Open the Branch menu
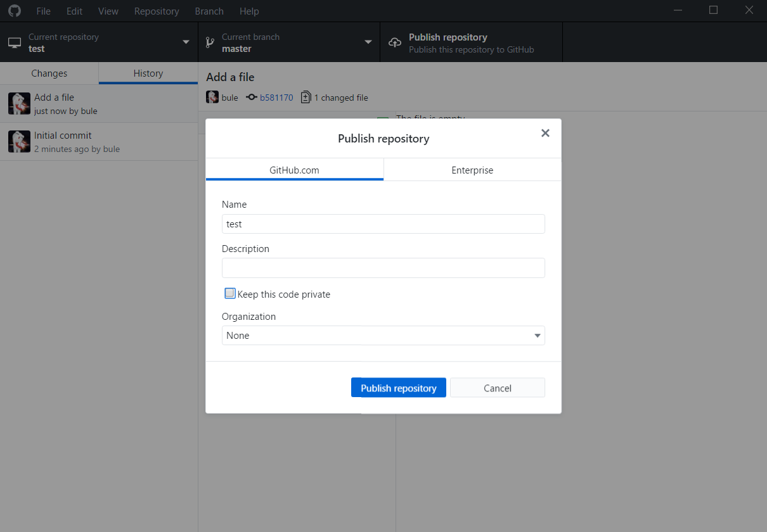 point(209,11)
